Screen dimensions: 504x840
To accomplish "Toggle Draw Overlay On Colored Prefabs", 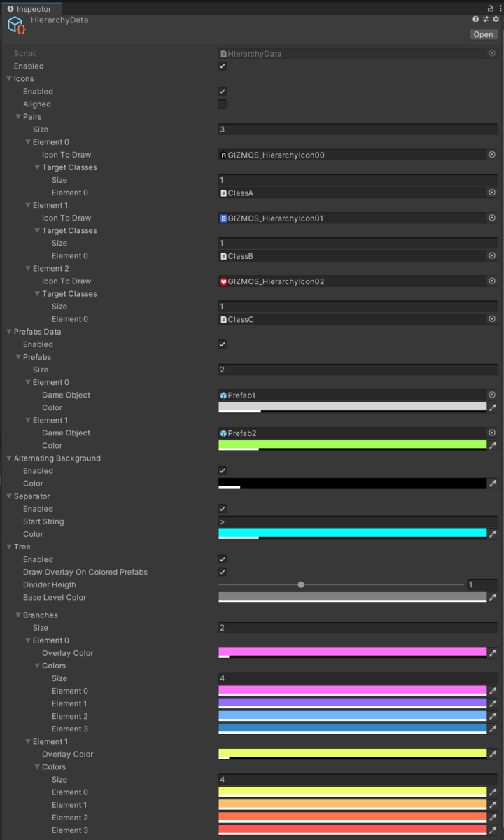I will tap(222, 572).
